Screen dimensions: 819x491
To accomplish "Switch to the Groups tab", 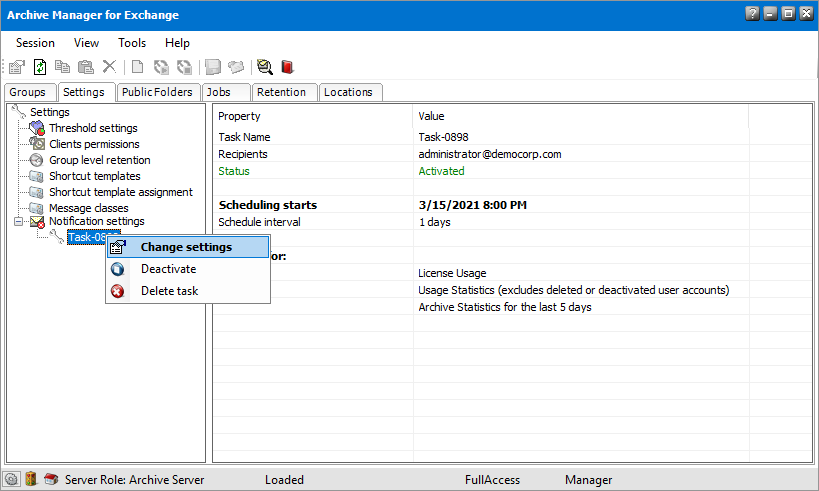I will (30, 92).
